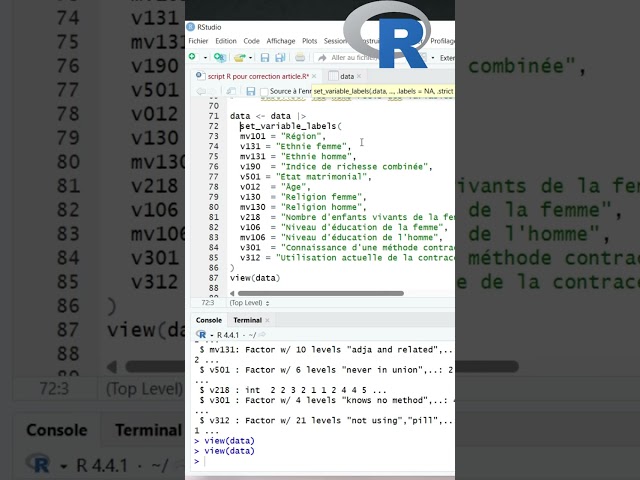This screenshot has height=480, width=640.
Task: Click the set_variable_labels function on line 72
Action: [289, 126]
